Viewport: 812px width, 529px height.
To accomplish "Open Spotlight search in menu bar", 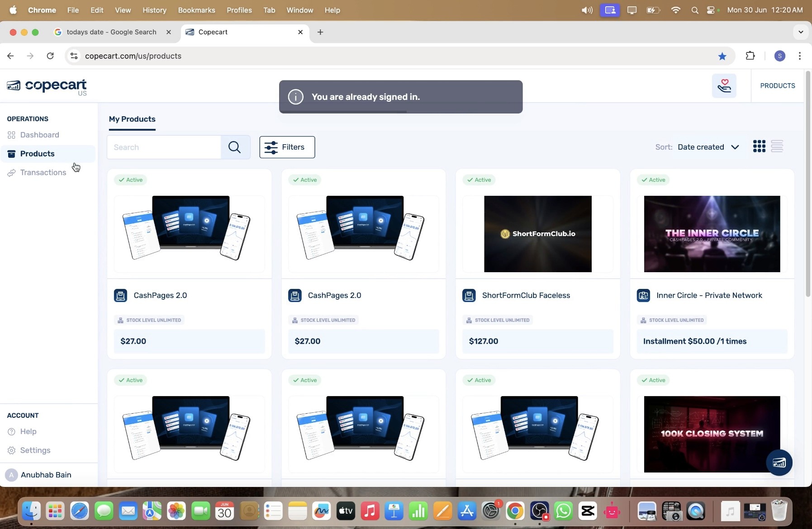I will 695,10.
